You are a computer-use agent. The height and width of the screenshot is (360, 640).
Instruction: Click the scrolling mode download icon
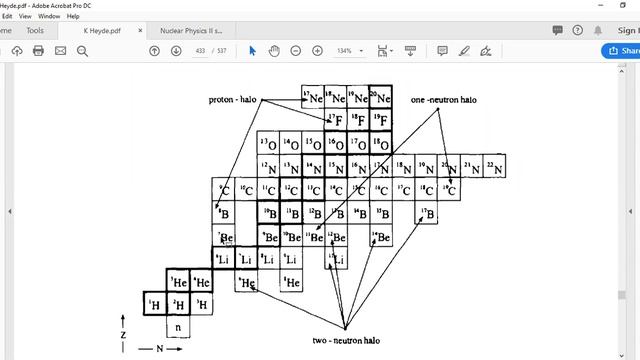pyautogui.click(x=410, y=51)
